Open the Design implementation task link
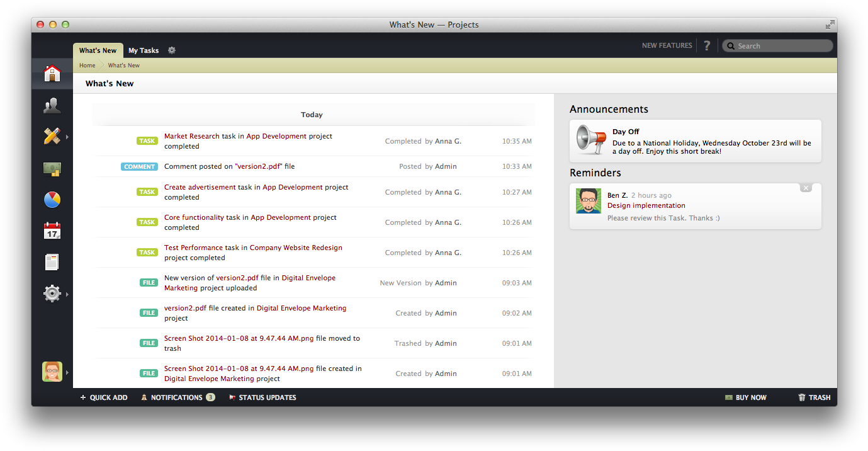Viewport: 868px width, 451px height. [x=646, y=205]
